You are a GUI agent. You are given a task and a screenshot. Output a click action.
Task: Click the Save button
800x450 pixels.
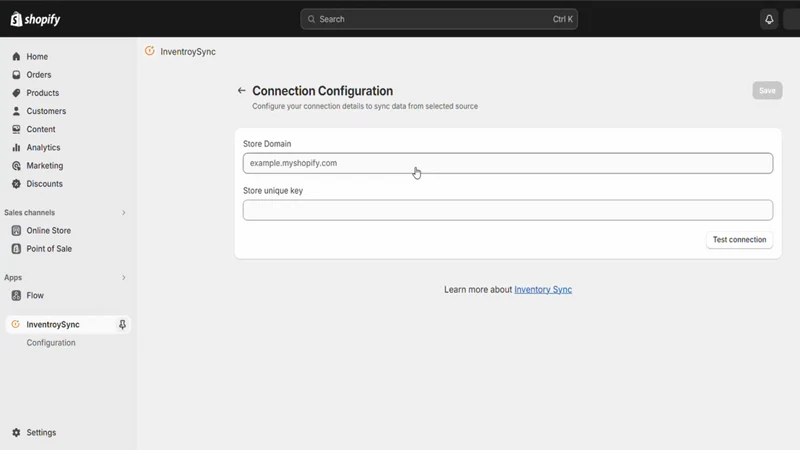click(767, 90)
